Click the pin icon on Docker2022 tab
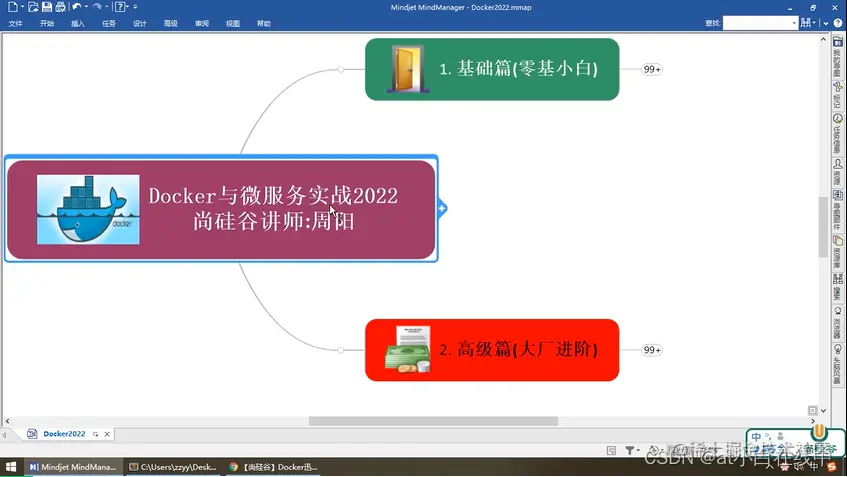The image size is (847, 477). 96,434
